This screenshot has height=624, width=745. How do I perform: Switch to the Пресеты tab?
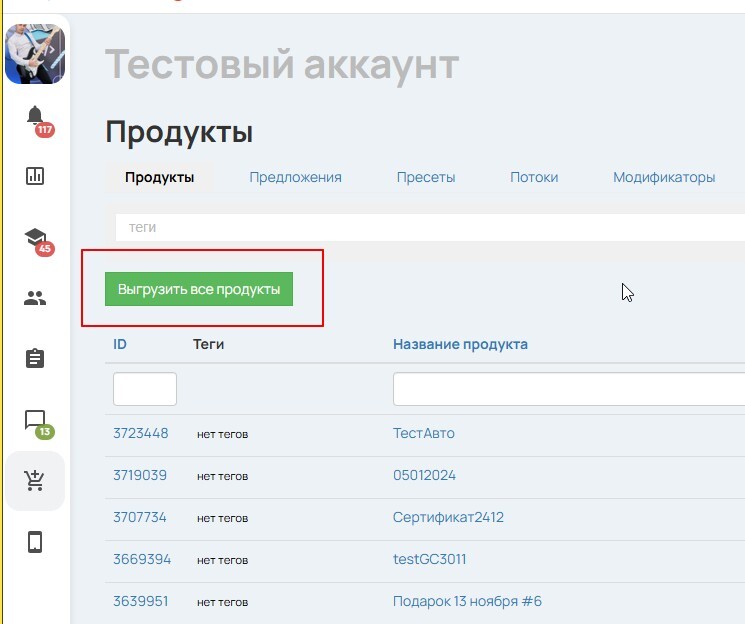425,177
